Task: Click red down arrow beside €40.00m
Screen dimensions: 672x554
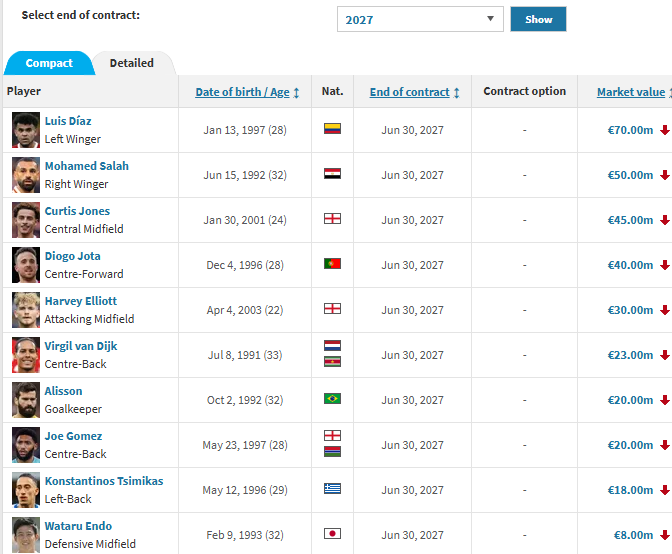Action: (665, 265)
